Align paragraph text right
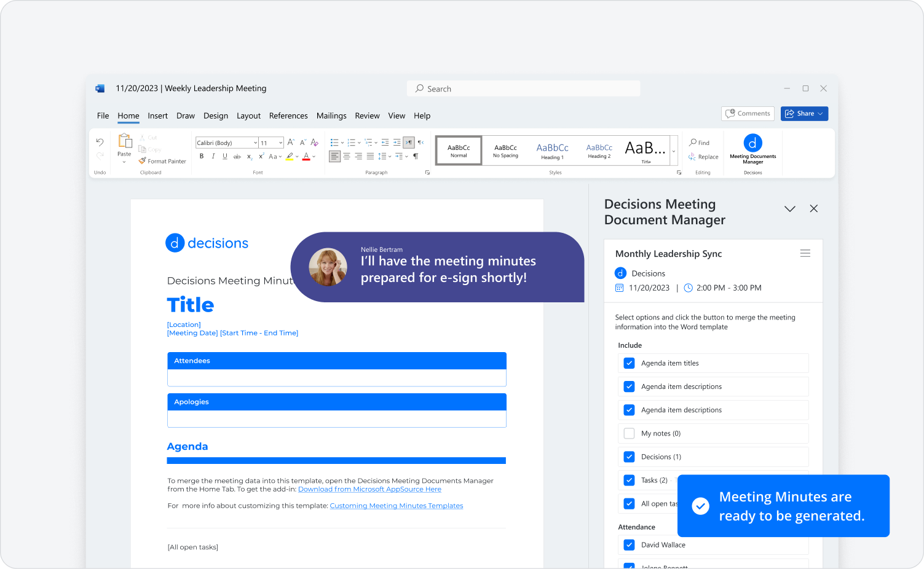The width and height of the screenshot is (924, 569). tap(358, 156)
